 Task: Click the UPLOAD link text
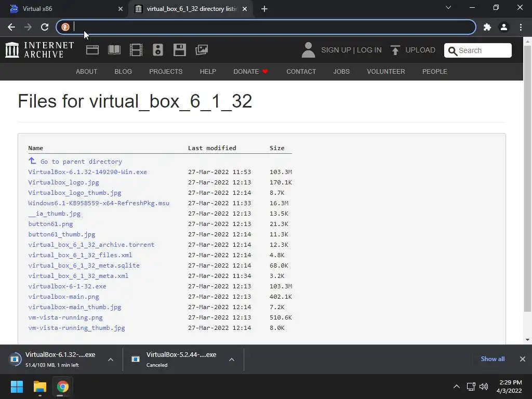pos(420,50)
